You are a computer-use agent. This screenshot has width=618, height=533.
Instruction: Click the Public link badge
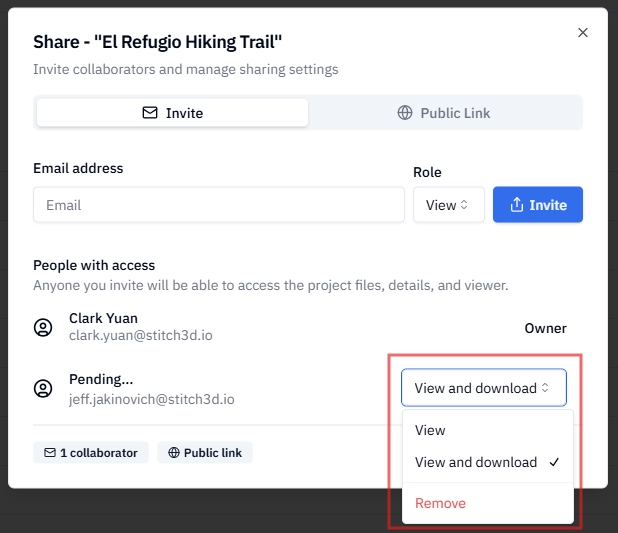coord(205,453)
